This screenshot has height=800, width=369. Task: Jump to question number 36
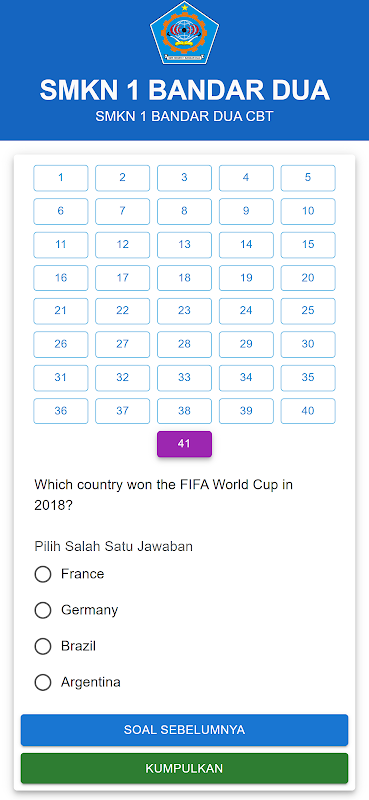coord(61,411)
